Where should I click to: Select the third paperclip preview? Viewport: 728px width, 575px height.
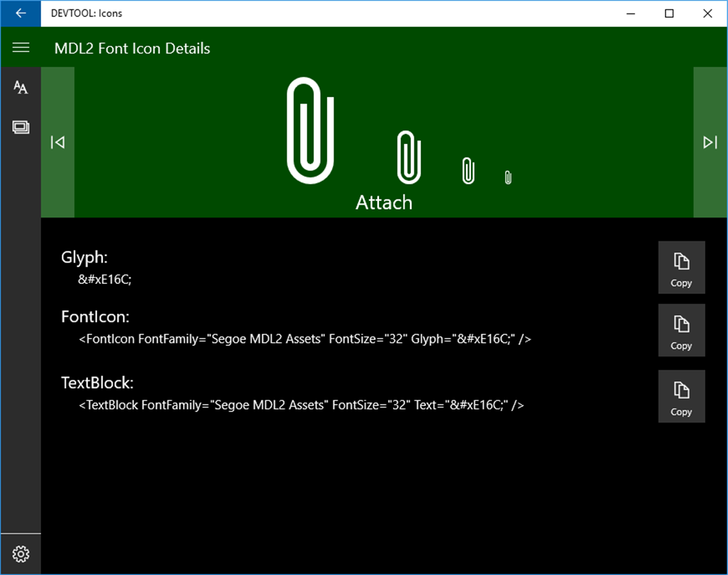tap(468, 171)
